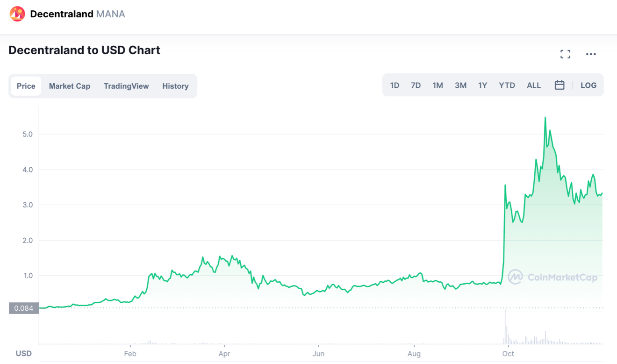This screenshot has height=364, width=617.
Task: Show ALL time price history
Action: (x=533, y=85)
